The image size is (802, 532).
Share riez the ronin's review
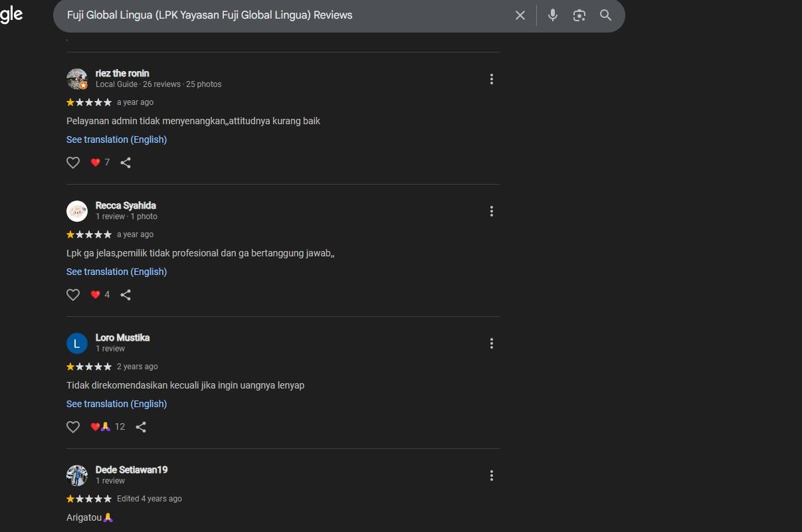click(x=126, y=163)
